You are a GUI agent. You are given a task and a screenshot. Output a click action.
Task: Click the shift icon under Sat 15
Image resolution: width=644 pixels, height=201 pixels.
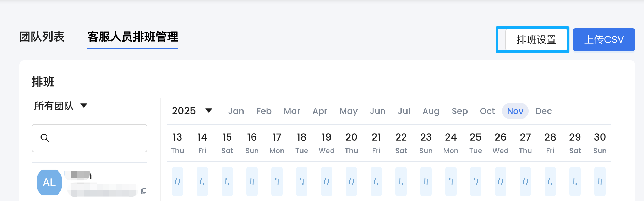[227, 181]
